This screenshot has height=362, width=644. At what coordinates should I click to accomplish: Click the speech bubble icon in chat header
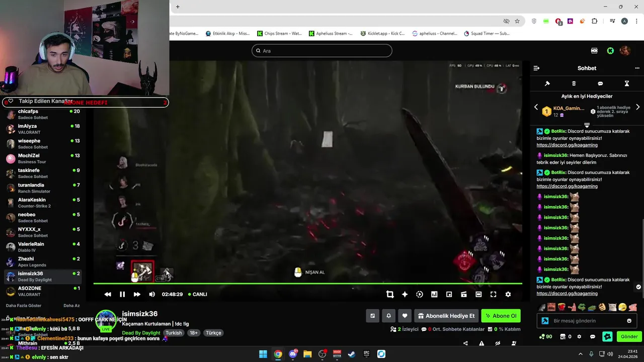pos(600,83)
